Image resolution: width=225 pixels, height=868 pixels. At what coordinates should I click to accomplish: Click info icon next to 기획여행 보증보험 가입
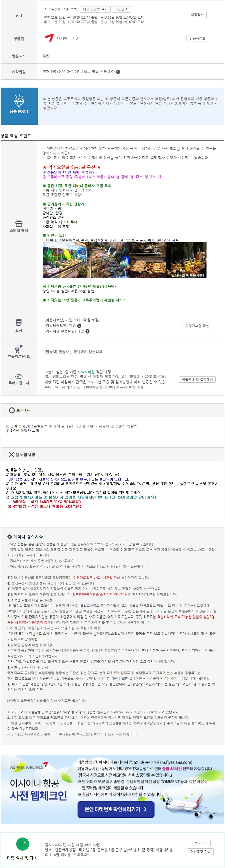pyautogui.click(x=87, y=331)
